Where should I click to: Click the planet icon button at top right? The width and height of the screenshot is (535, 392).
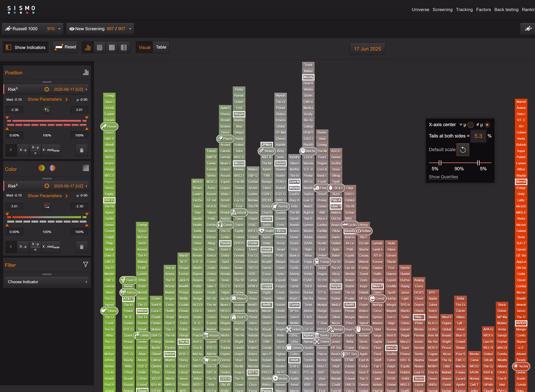coord(528,29)
